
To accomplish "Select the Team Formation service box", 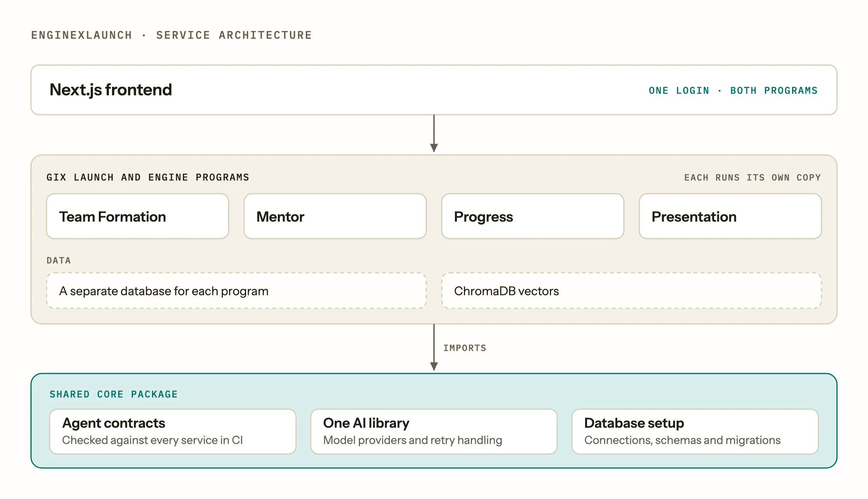I will 138,217.
